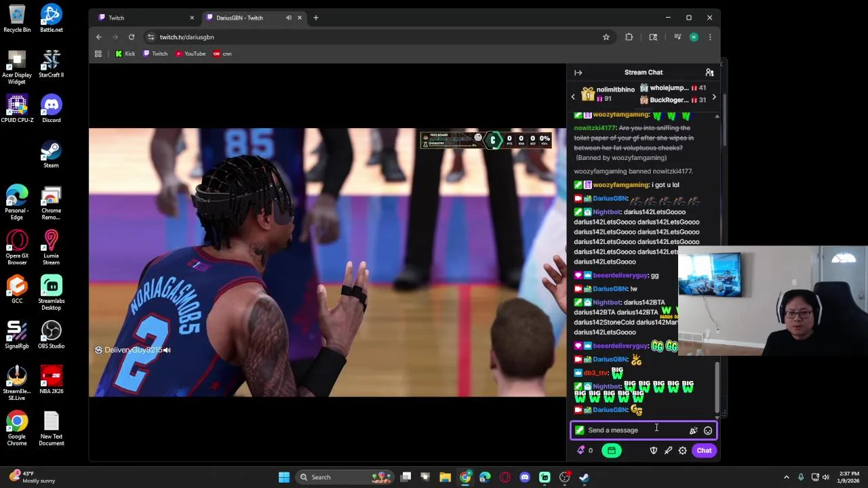
Task: Open Shield Mode icon
Action: point(654,451)
